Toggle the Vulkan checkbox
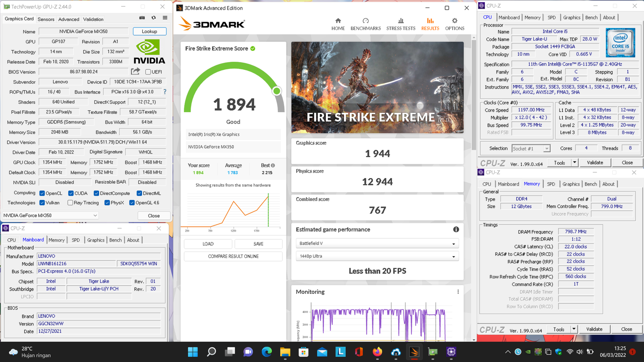The height and width of the screenshot is (362, 644). 42,202
